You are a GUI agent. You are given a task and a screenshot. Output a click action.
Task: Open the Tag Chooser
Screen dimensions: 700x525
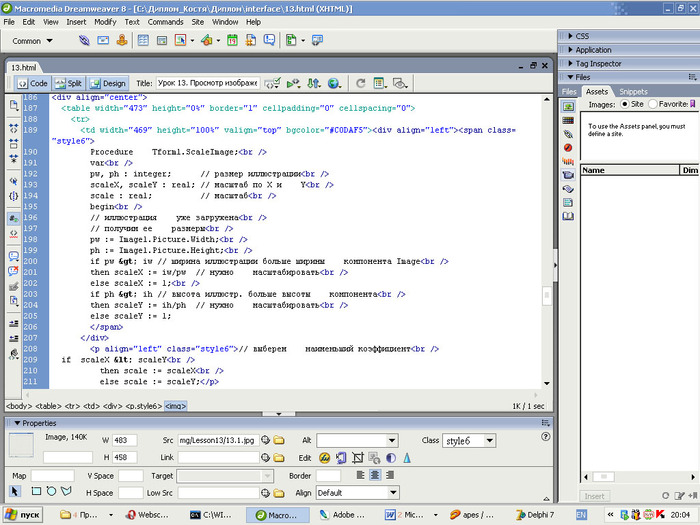317,41
